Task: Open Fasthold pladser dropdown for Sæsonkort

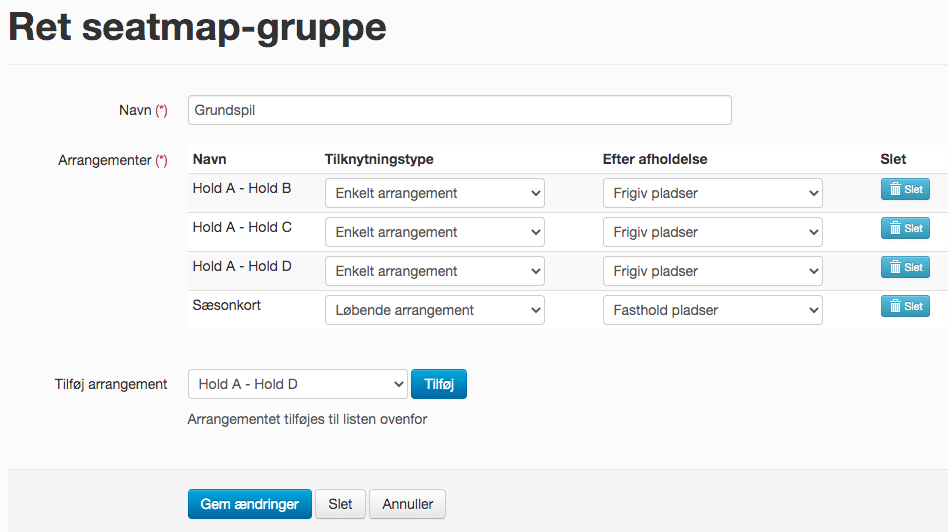Action: [x=712, y=310]
